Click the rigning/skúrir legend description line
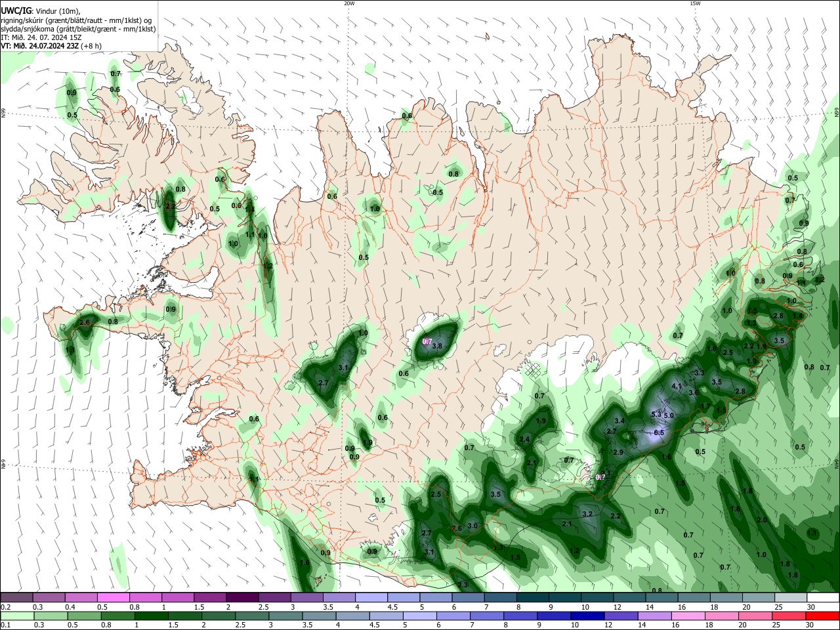Viewport: 840px width, 630px height. (x=76, y=20)
